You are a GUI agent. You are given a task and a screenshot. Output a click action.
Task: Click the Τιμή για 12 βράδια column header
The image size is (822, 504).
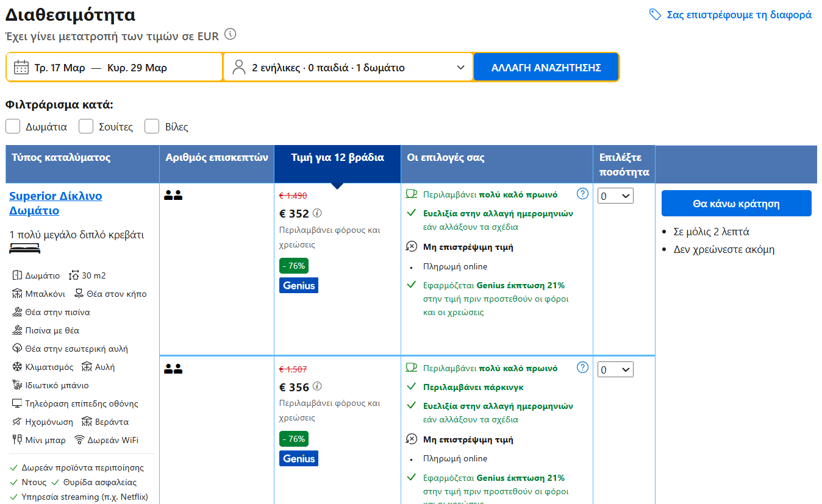[337, 158]
